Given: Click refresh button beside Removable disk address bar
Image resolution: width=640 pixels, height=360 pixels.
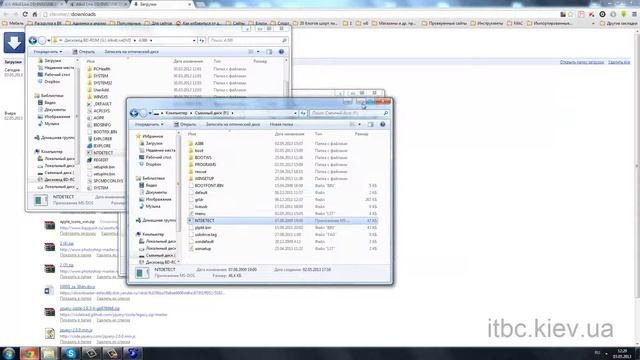Looking at the screenshot, I should (303, 113).
